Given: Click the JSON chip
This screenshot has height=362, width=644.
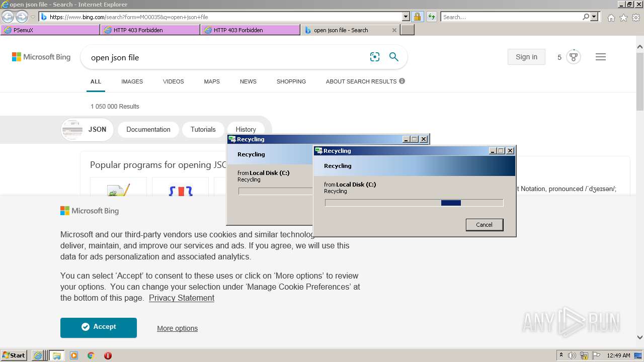Looking at the screenshot, I should pyautogui.click(x=87, y=129).
